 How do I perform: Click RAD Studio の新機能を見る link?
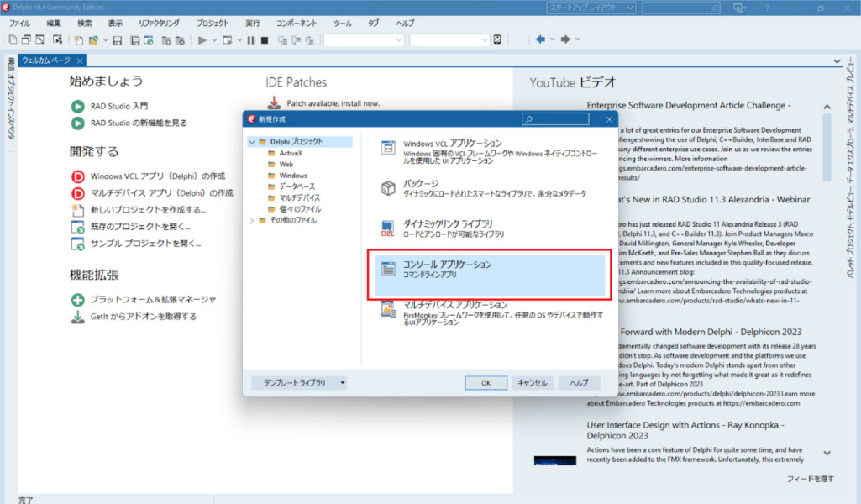139,123
